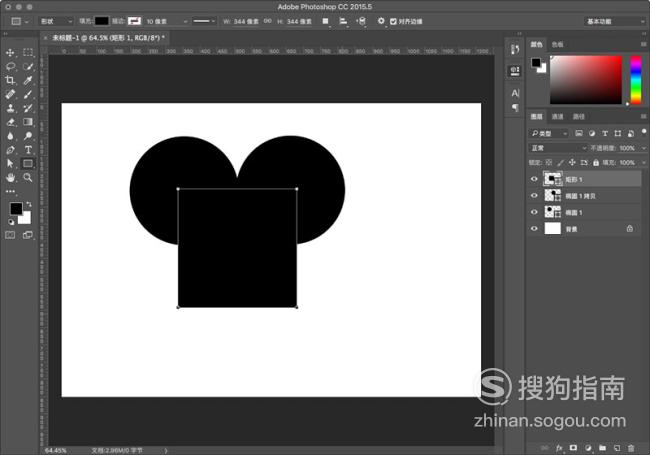650x455 pixels.
Task: Hide the 矩形 1 layer
Action: tap(534, 179)
